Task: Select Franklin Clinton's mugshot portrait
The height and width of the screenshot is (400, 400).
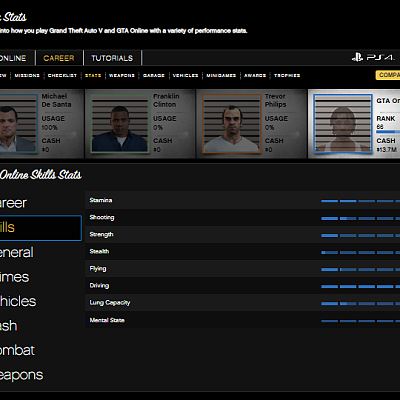Action: [x=120, y=124]
